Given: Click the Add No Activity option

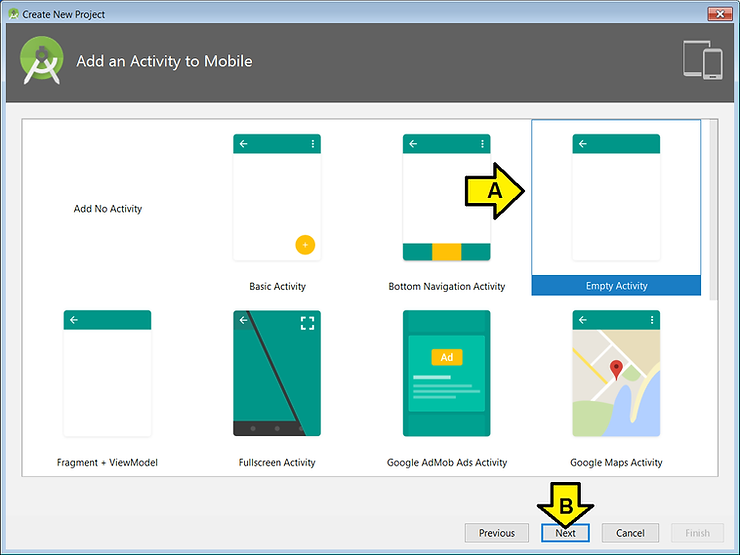Looking at the screenshot, I should [108, 209].
